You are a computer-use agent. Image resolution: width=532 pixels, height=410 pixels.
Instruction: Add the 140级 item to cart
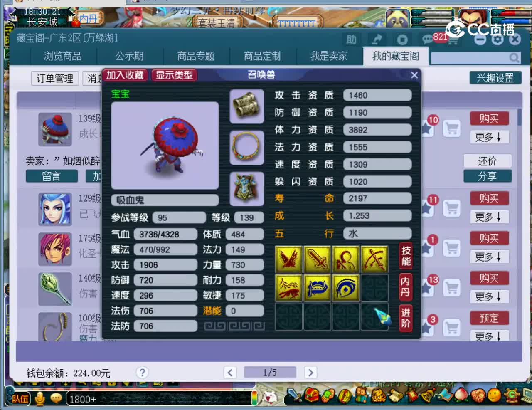pos(451,288)
